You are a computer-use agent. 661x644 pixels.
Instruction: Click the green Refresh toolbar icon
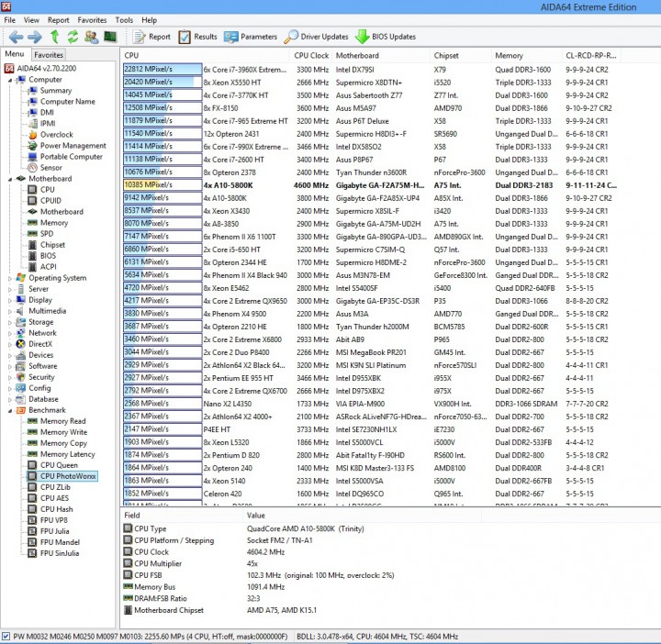[73, 37]
